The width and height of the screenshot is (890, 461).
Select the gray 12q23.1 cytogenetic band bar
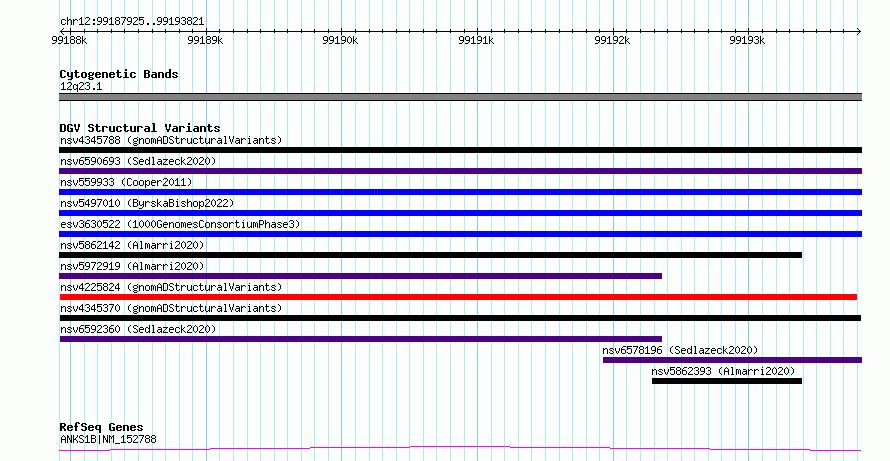click(x=460, y=97)
